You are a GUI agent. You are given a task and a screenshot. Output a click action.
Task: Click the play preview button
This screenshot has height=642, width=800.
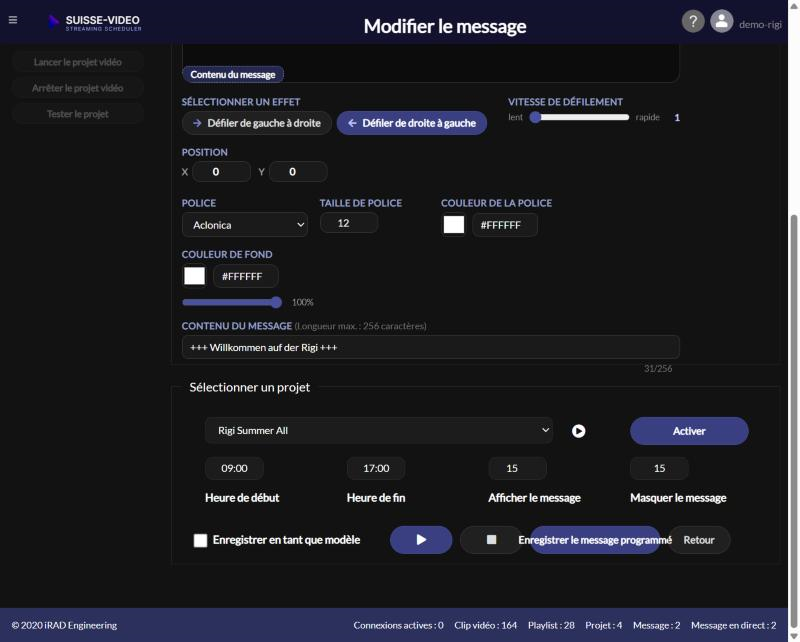tap(421, 540)
